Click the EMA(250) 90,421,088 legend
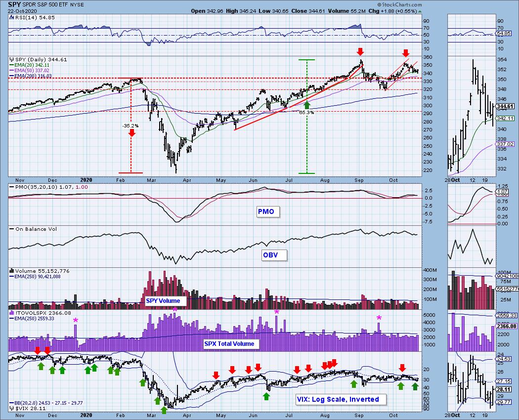519x420 pixels. tap(35, 276)
